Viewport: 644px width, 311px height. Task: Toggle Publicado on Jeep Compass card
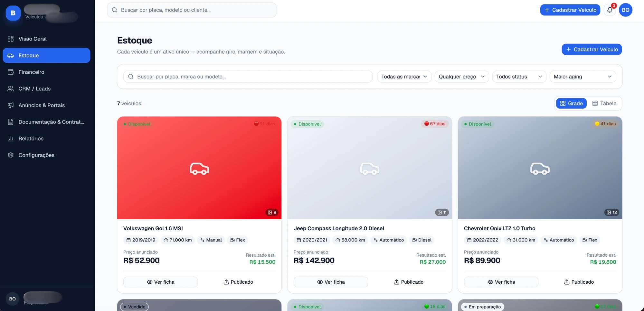coord(409,282)
